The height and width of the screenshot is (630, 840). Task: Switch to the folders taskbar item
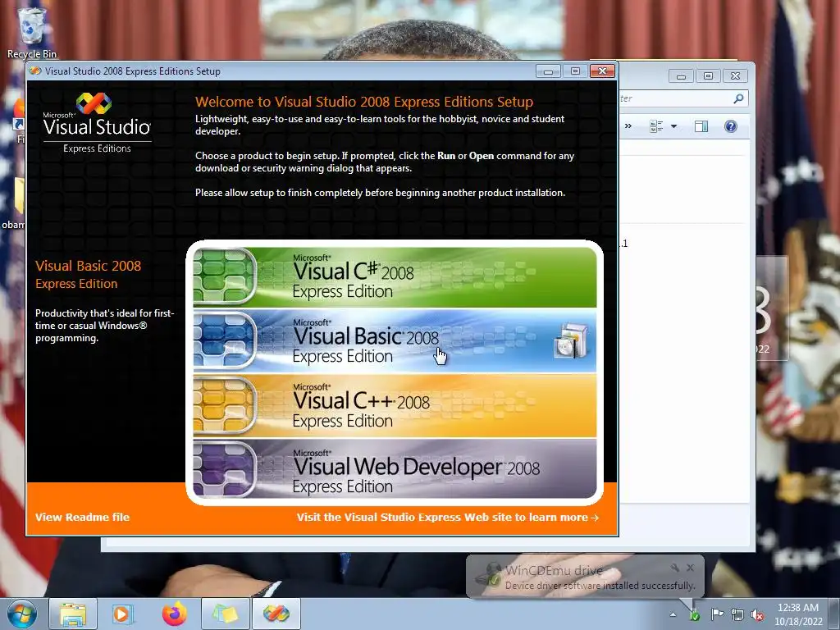click(x=226, y=614)
